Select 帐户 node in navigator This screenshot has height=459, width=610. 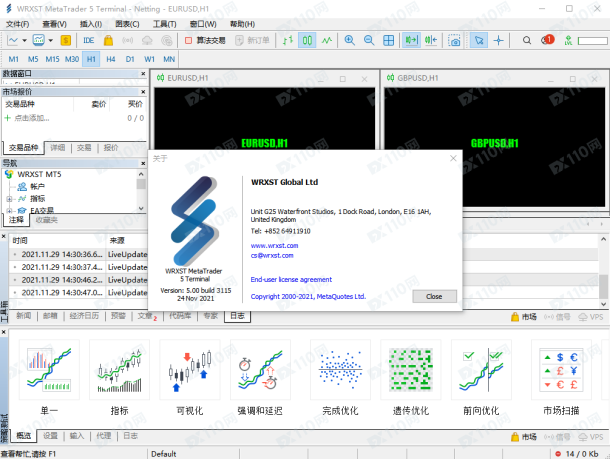tap(37, 187)
